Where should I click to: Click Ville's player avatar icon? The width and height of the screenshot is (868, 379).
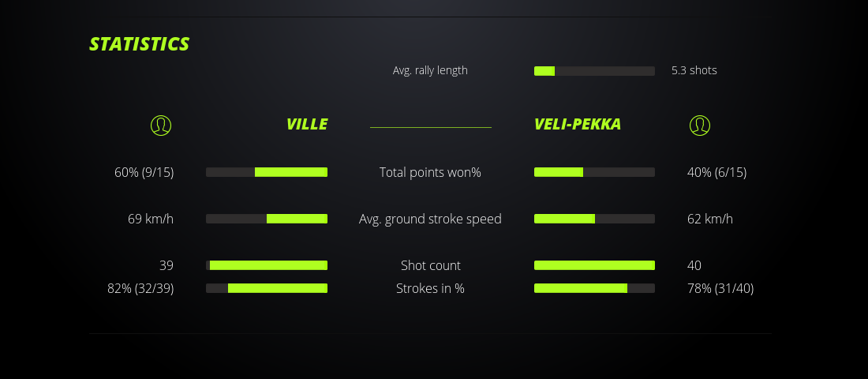(160, 125)
